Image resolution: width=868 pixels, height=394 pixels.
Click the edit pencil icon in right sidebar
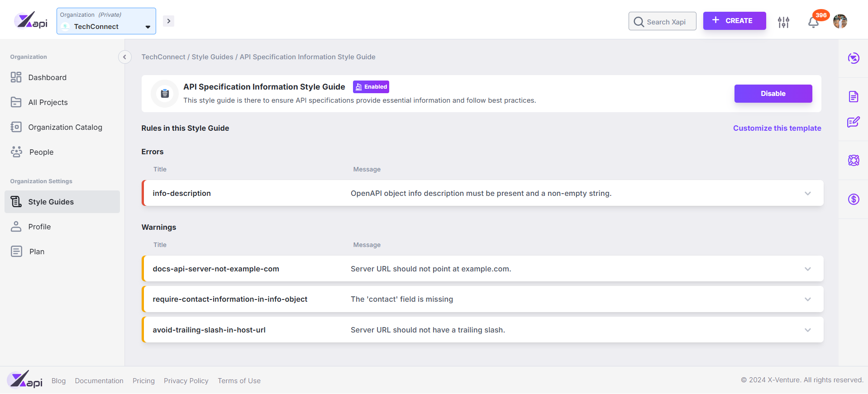(854, 122)
